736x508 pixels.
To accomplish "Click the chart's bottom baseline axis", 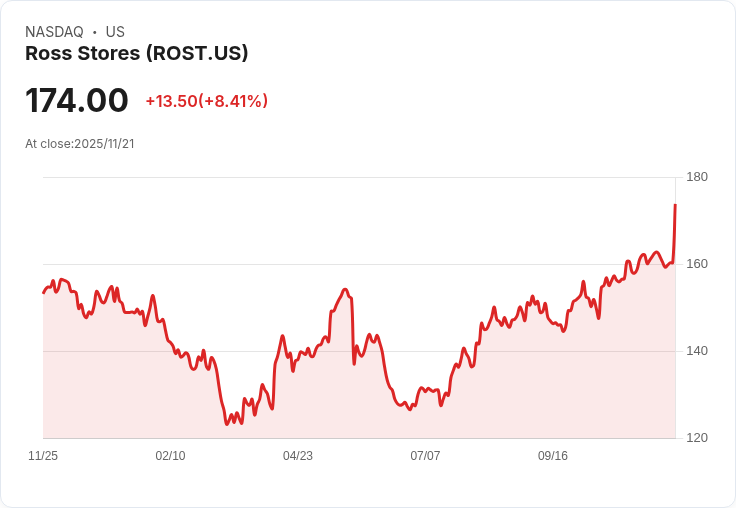I will [x=360, y=438].
